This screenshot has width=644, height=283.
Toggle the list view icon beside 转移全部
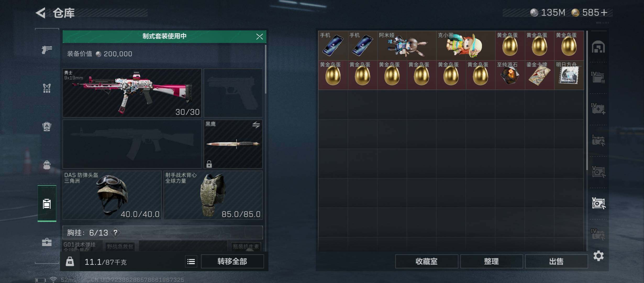pyautogui.click(x=191, y=262)
